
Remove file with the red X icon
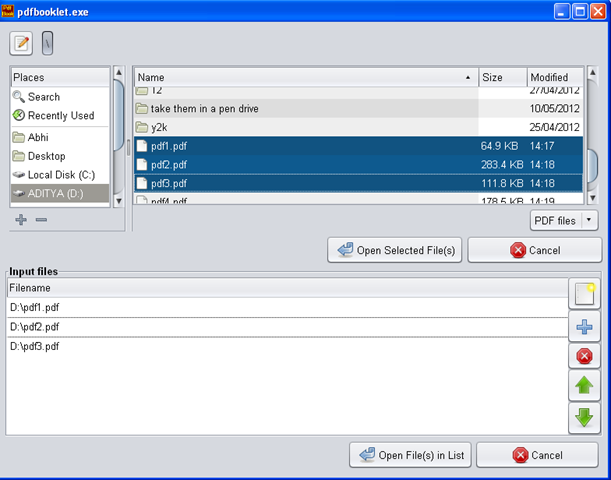point(585,356)
